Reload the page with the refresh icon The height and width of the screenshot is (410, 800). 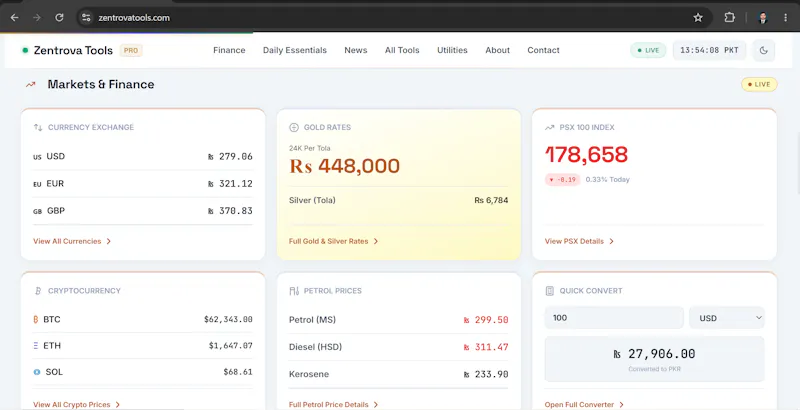click(x=59, y=18)
